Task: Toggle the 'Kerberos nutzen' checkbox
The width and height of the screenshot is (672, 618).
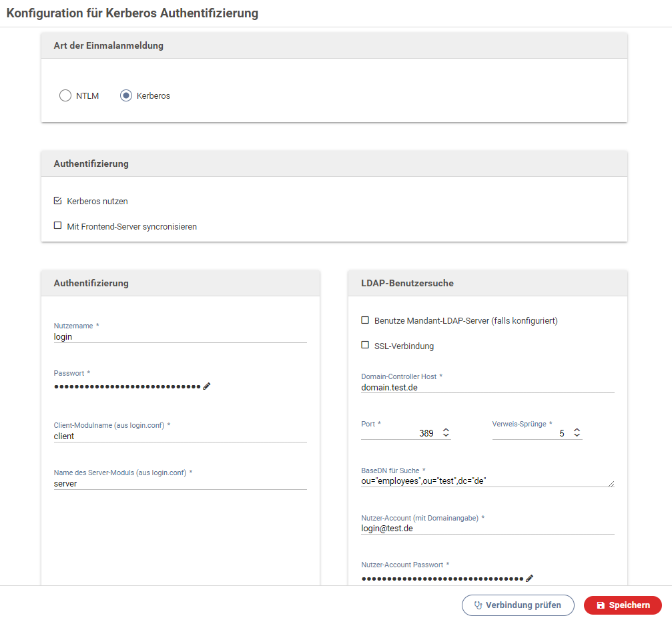Action: pyautogui.click(x=57, y=201)
